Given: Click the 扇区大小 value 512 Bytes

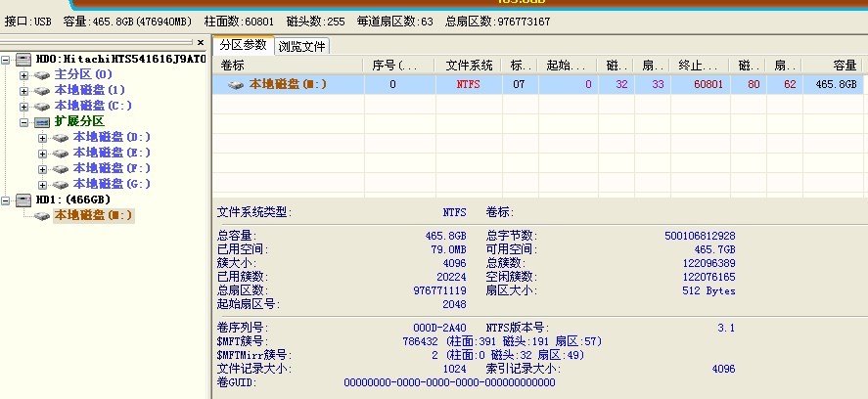Looking at the screenshot, I should point(708,290).
